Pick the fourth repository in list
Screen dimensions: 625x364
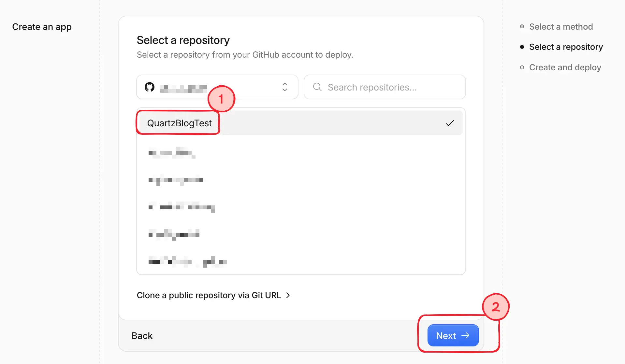tap(299, 207)
